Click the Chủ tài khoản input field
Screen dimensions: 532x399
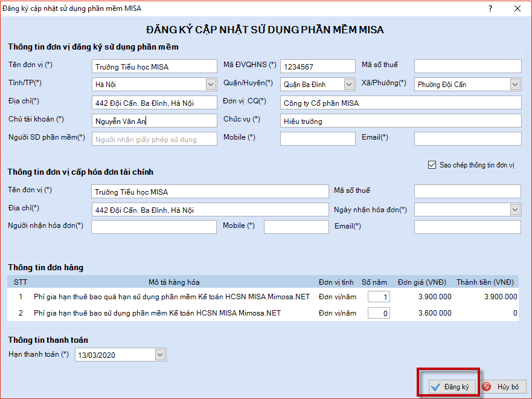(x=155, y=121)
